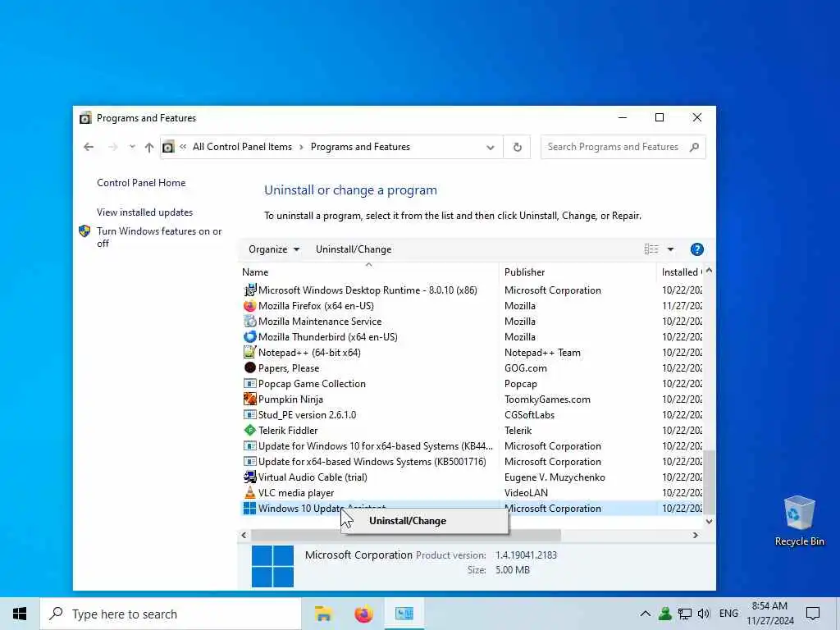Click the scroll right arrow of the list
Image resolution: width=840 pixels, height=630 pixels.
696,535
